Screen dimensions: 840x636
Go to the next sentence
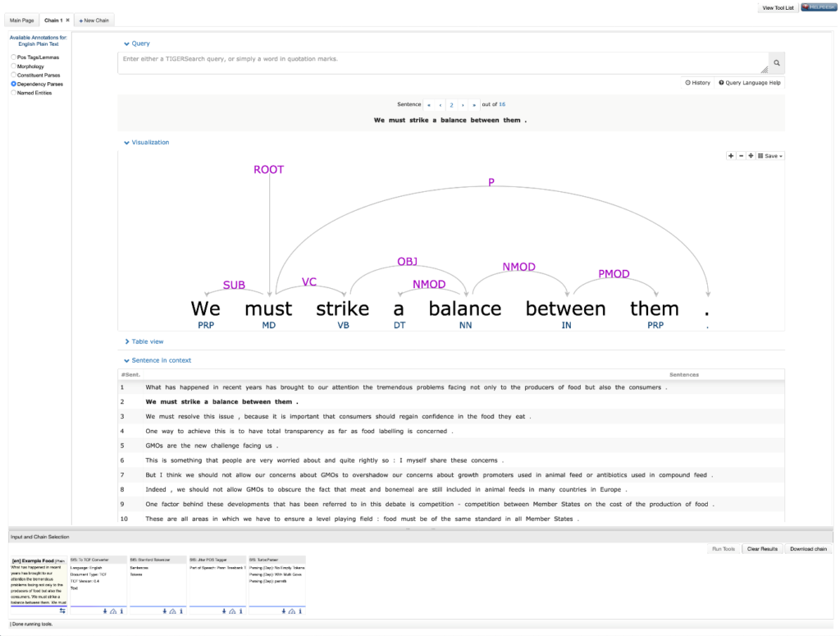[x=463, y=105]
